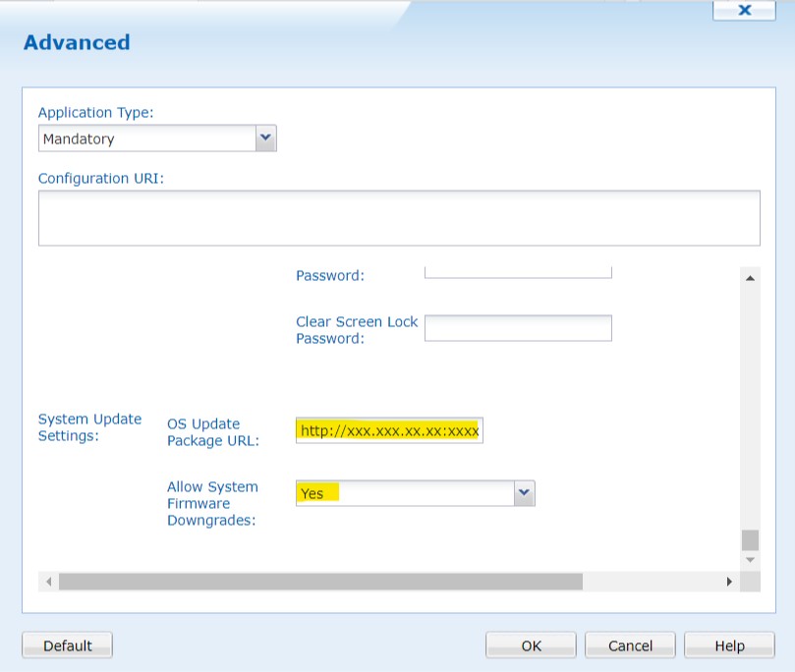Screen dimensions: 795x672
Task: Click the "OS Update Package URL:" label
Action: coord(213,432)
